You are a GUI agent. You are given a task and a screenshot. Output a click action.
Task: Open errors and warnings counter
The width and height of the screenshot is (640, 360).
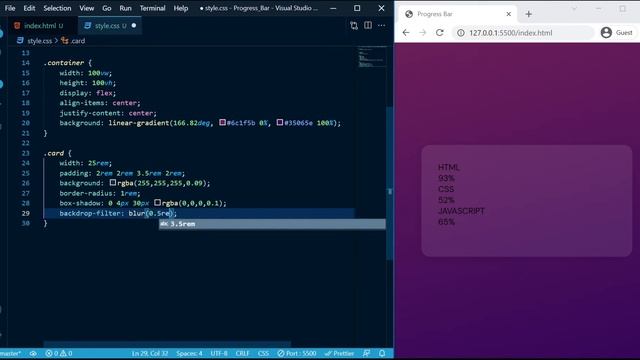59,353
